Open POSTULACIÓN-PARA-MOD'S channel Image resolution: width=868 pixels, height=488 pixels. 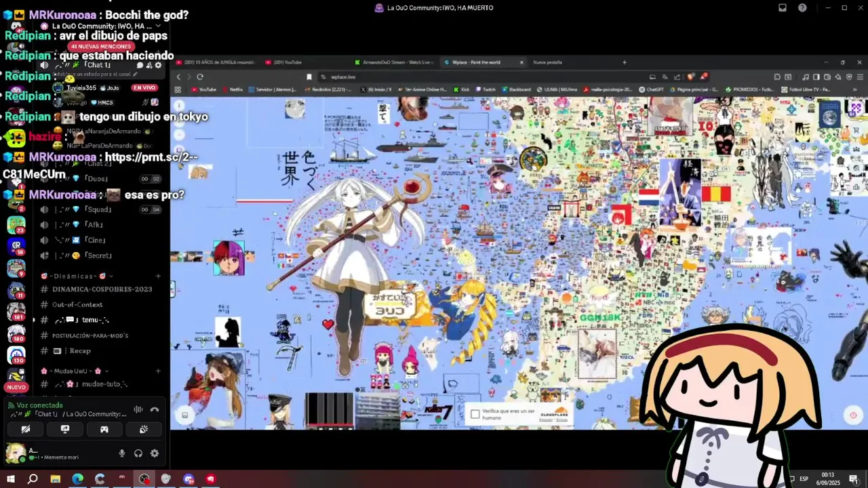(100, 335)
